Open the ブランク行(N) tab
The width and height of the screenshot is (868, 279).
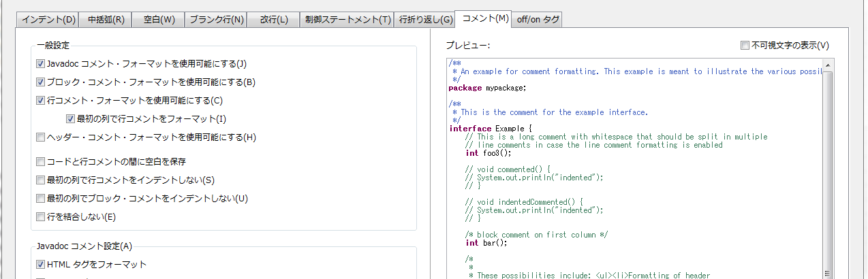tap(216, 19)
